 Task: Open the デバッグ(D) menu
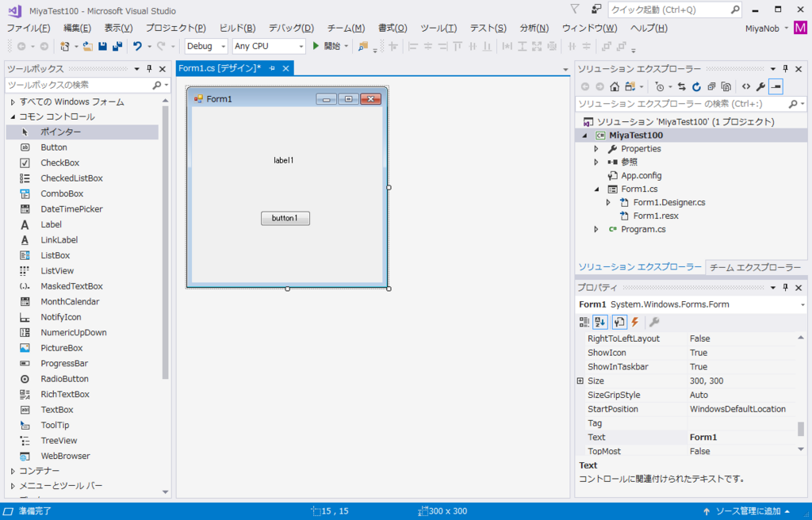[x=291, y=28]
